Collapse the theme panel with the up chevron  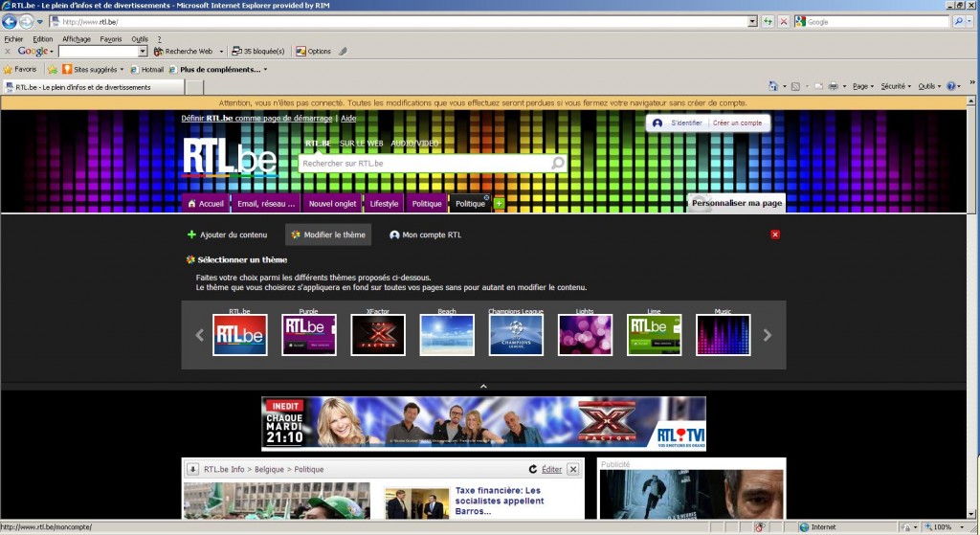coord(483,387)
